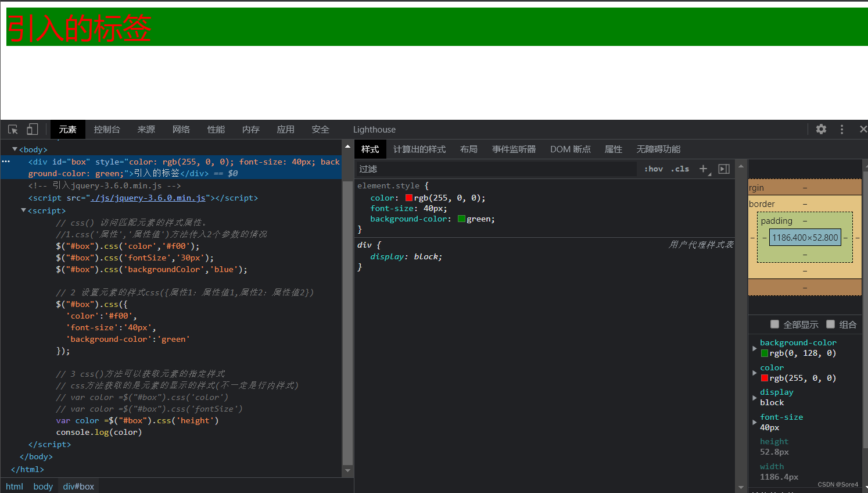
Task: Open the 性能 tab
Action: (216, 130)
